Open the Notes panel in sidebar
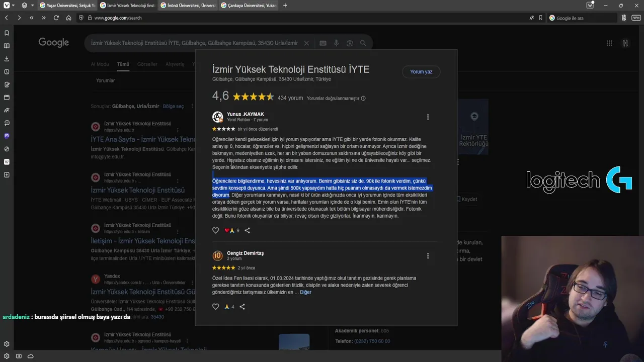 pos(7,84)
